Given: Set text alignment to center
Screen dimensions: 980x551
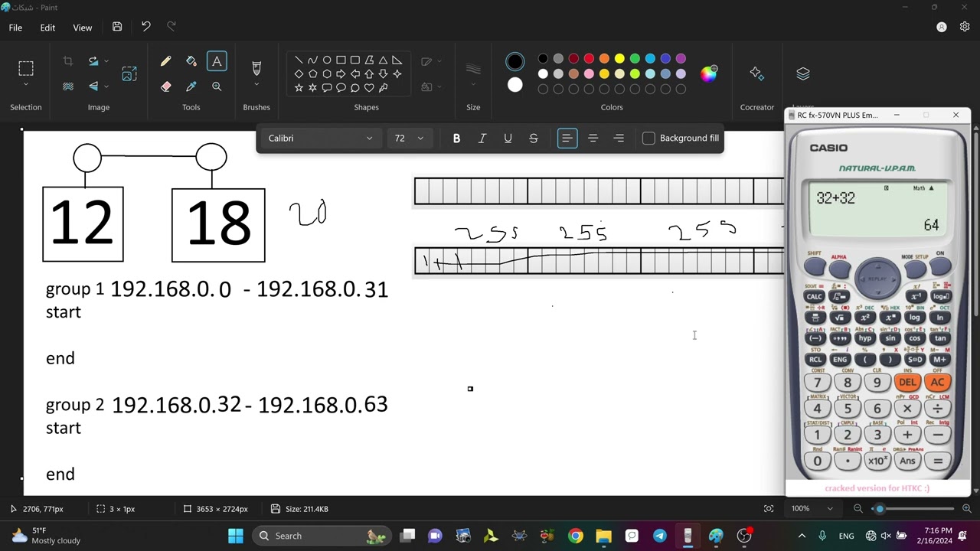Looking at the screenshot, I should pyautogui.click(x=593, y=139).
